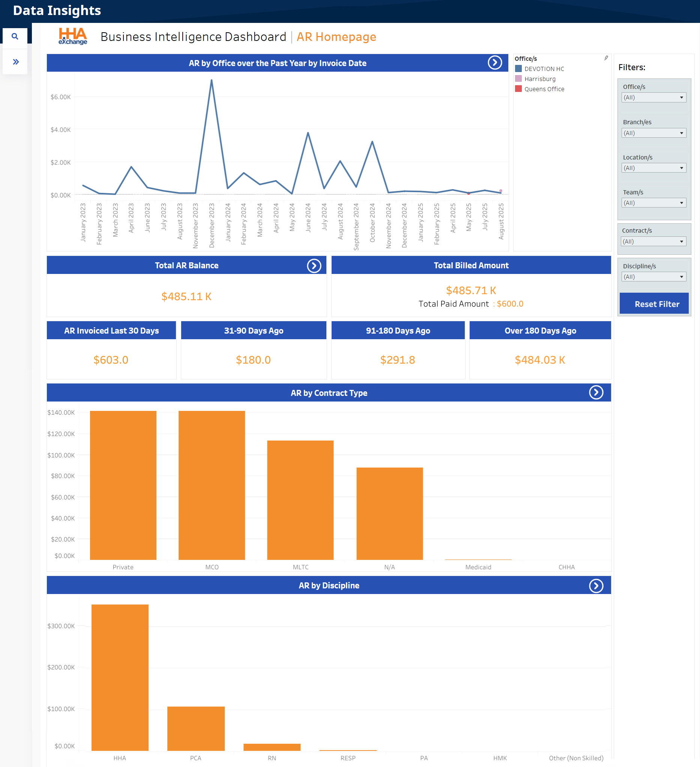
Task: Open AR by Office chart details arrow
Action: pos(494,62)
